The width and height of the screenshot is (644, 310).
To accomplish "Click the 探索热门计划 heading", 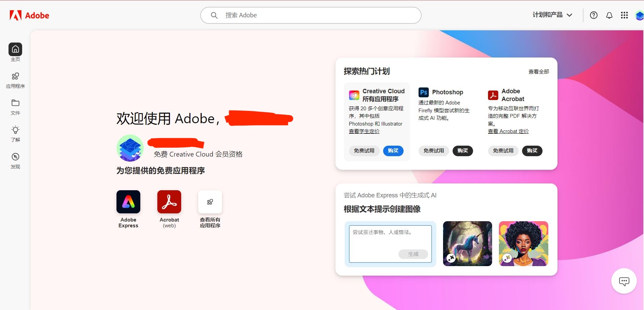I will point(367,71).
